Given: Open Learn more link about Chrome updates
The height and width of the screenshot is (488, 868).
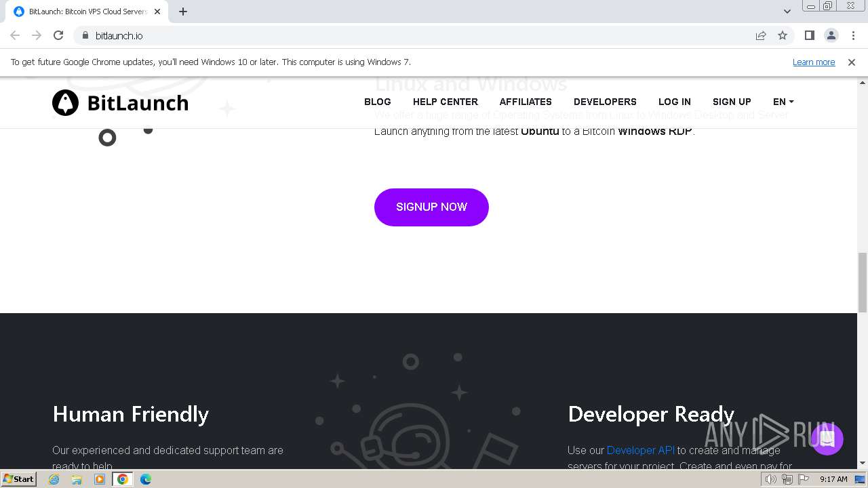Looking at the screenshot, I should (x=814, y=62).
